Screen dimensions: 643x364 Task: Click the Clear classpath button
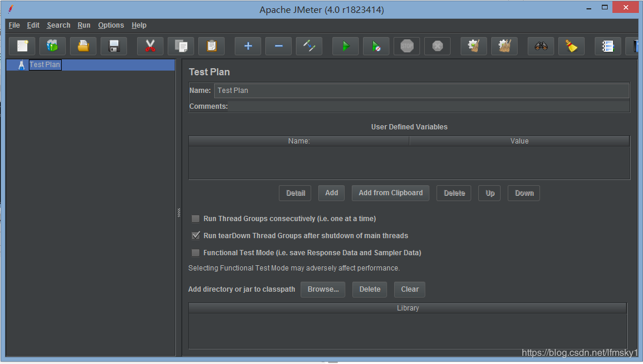(409, 289)
